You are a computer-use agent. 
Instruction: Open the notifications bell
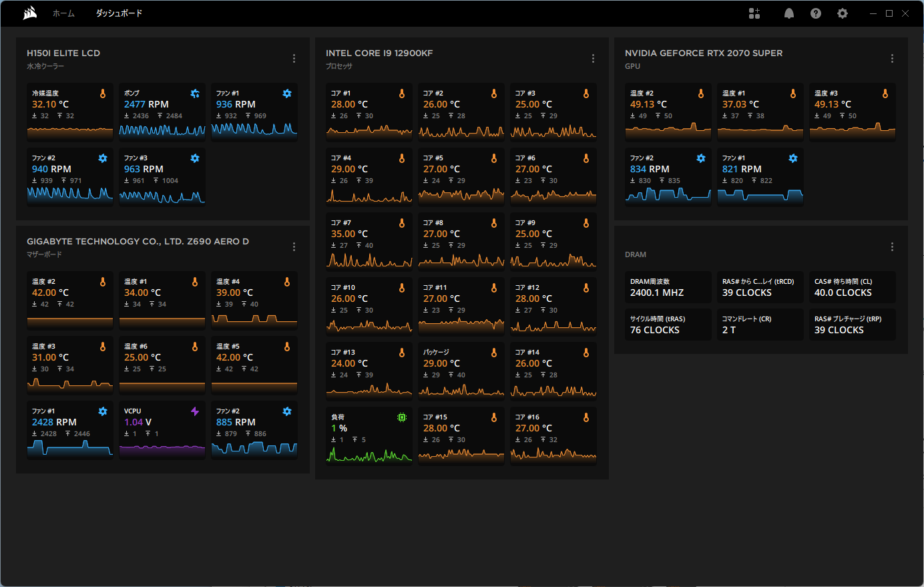click(788, 13)
